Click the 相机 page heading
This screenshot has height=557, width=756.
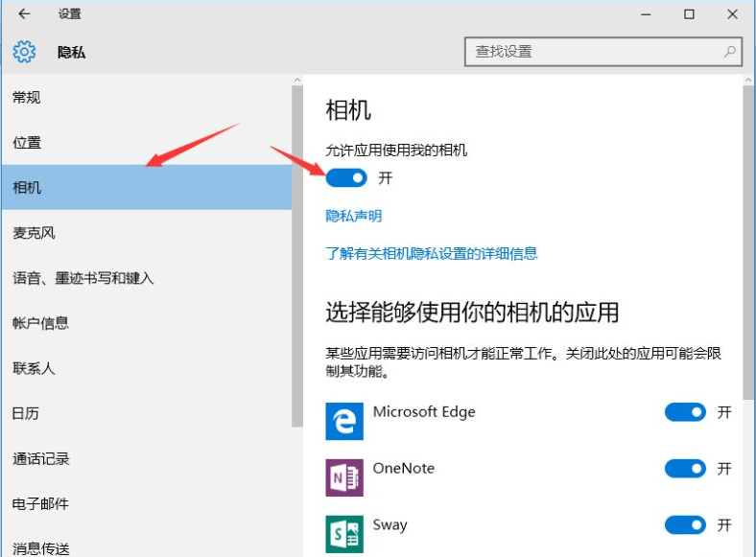(348, 110)
